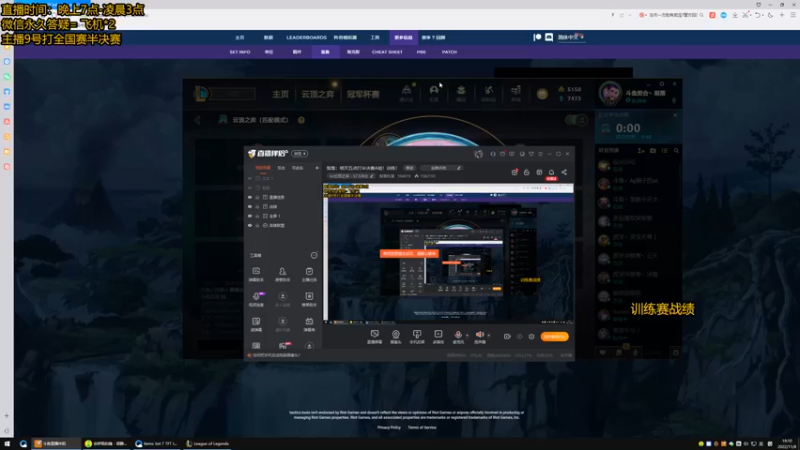Image resolution: width=800 pixels, height=450 pixels.
Task: Lock the 直播信息 source layer
Action: (257, 197)
